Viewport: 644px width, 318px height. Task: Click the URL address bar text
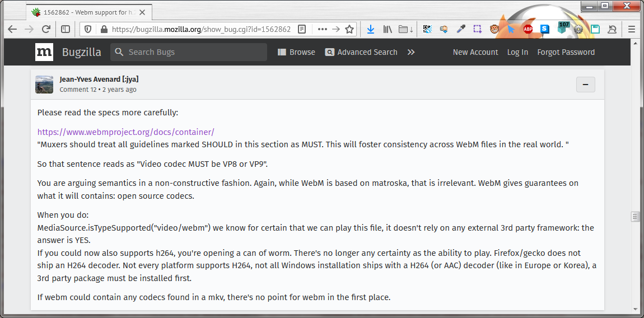(201, 29)
